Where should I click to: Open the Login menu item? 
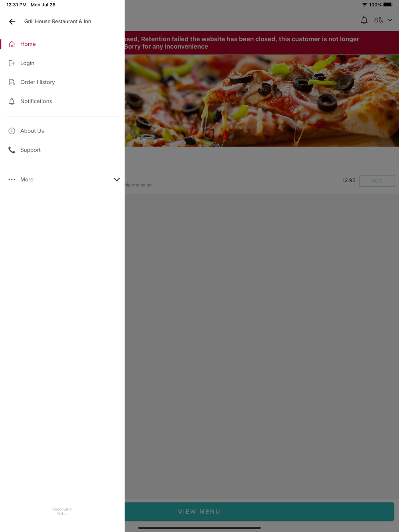(x=62, y=63)
